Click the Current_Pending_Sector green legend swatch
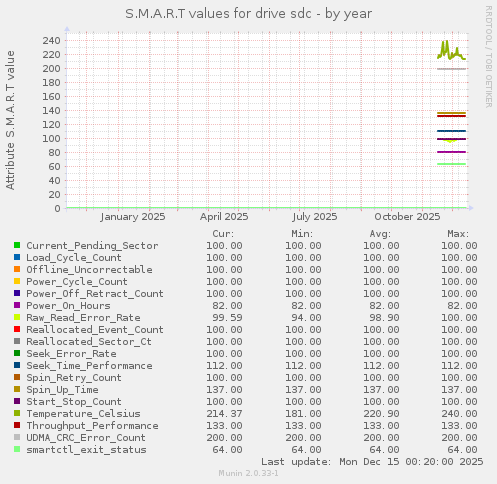The height and width of the screenshot is (484, 497). [x=17, y=245]
